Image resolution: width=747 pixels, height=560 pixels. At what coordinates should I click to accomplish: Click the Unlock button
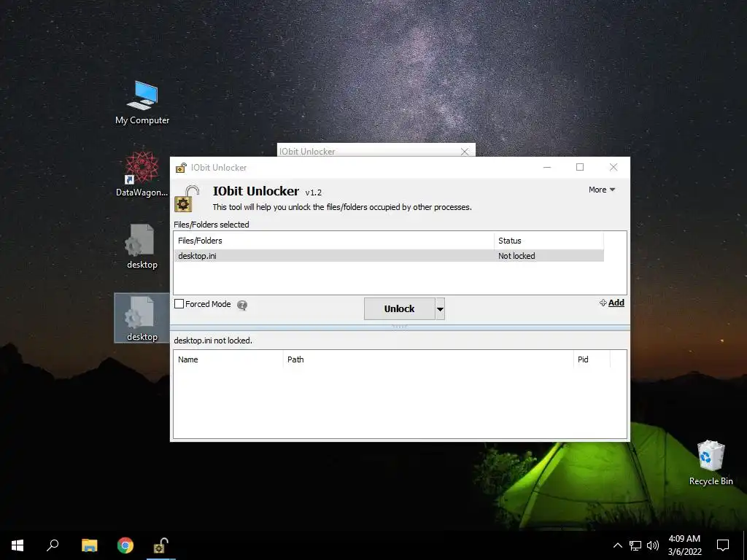399,309
